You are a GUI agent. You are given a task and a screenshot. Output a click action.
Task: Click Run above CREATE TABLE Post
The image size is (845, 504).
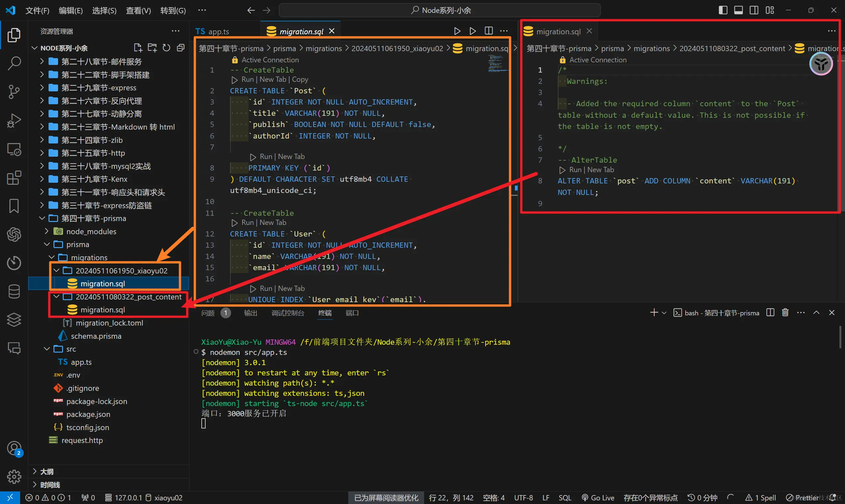[247, 79]
